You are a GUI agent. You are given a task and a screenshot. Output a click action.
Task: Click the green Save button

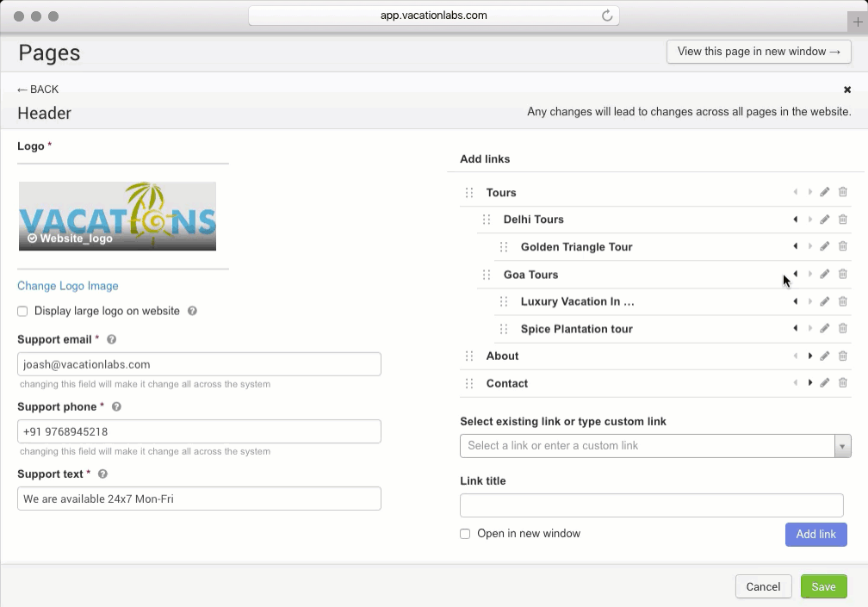pyautogui.click(x=823, y=586)
